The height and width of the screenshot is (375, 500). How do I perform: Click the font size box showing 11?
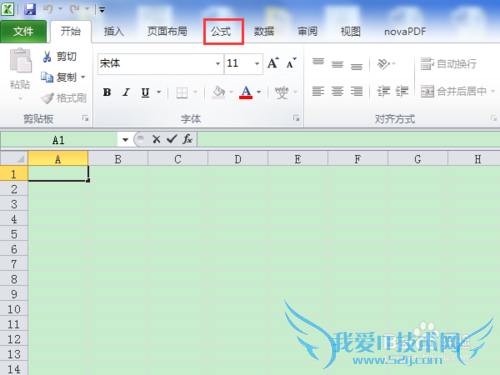[239, 63]
